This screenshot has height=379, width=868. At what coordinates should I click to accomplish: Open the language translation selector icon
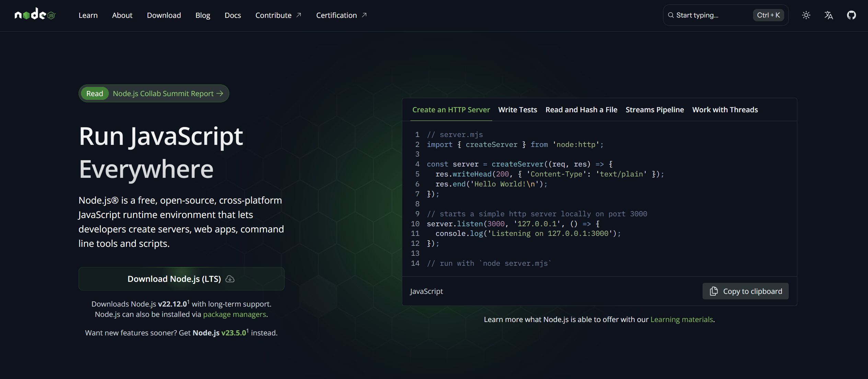click(x=829, y=15)
